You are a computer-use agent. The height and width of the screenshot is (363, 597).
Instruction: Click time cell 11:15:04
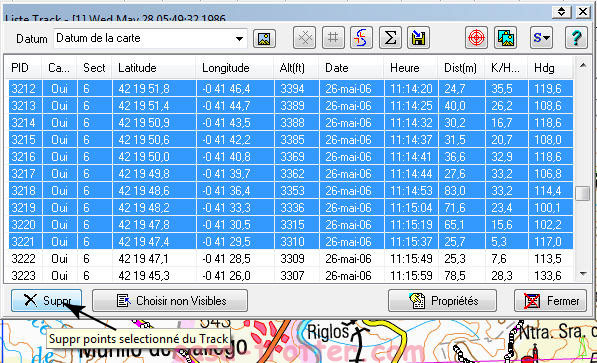pyautogui.click(x=411, y=208)
